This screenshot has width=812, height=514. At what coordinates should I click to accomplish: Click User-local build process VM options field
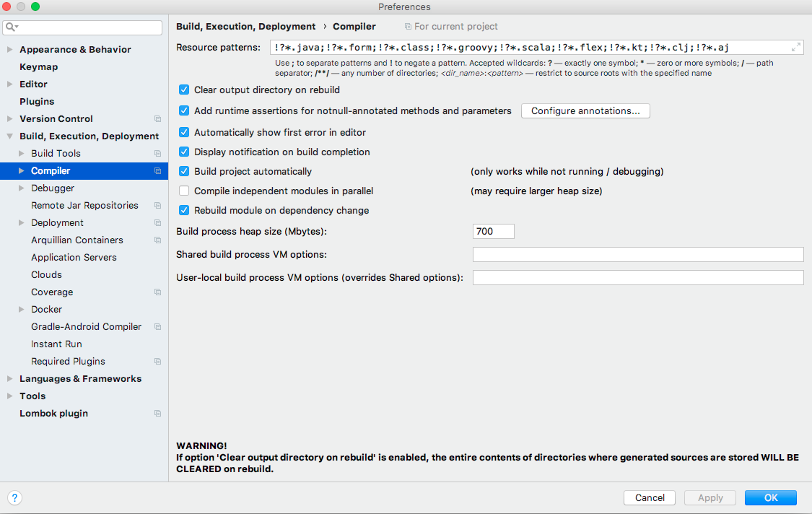[x=638, y=278]
